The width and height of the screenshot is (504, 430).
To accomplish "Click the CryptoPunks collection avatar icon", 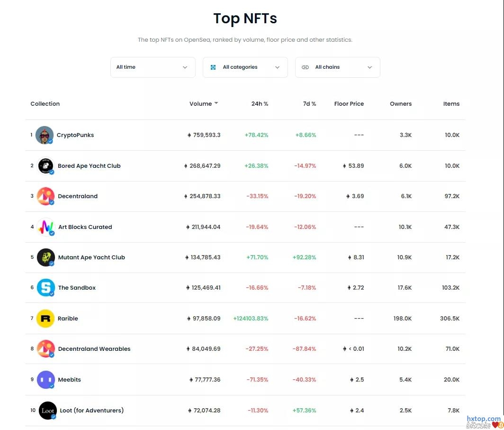I will (44, 135).
